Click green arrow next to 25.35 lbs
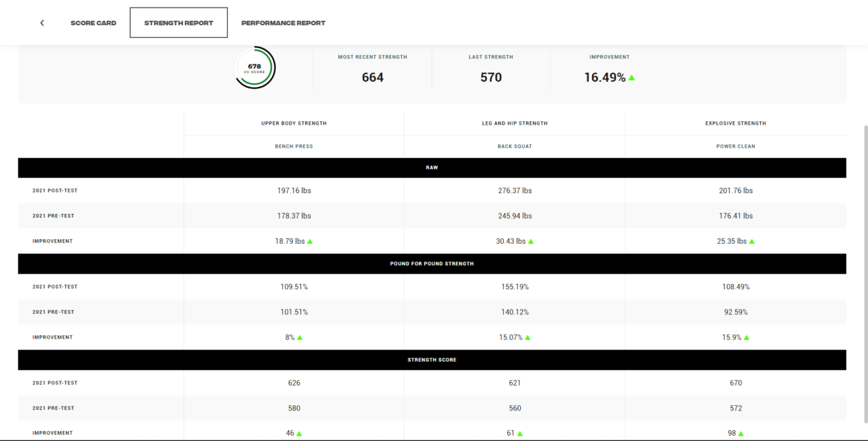The height and width of the screenshot is (441, 868). [752, 241]
